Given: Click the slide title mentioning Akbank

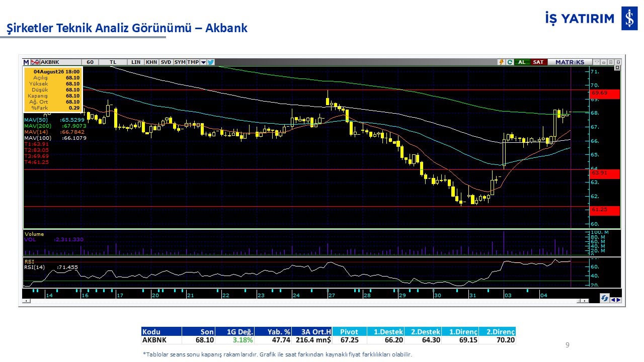Looking at the screenshot, I should click(x=127, y=28).
